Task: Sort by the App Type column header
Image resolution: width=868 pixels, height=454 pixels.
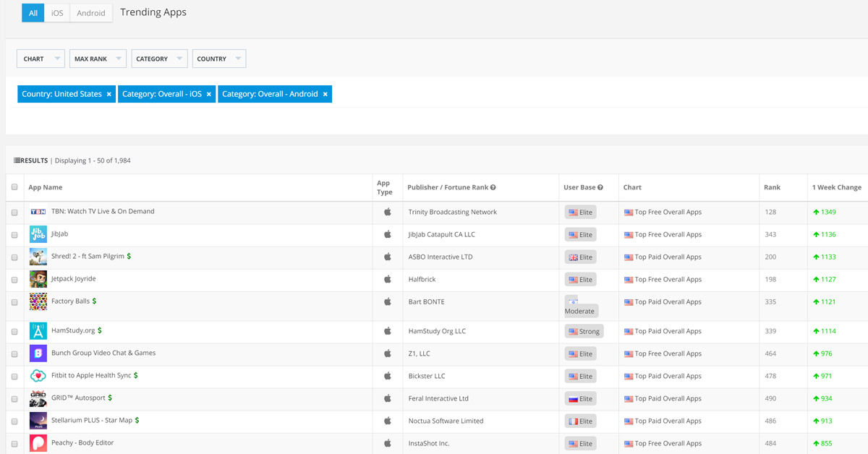Action: click(x=385, y=187)
